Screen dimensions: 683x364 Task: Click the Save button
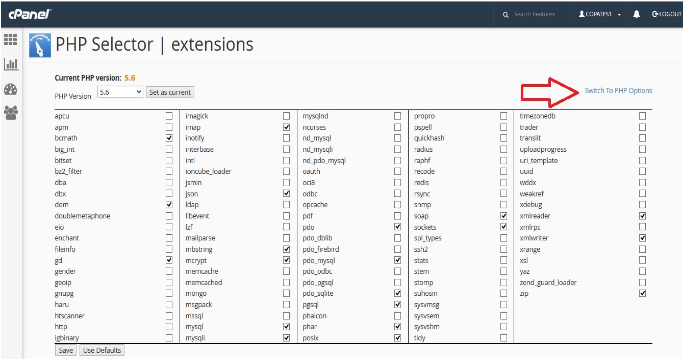[x=66, y=350]
